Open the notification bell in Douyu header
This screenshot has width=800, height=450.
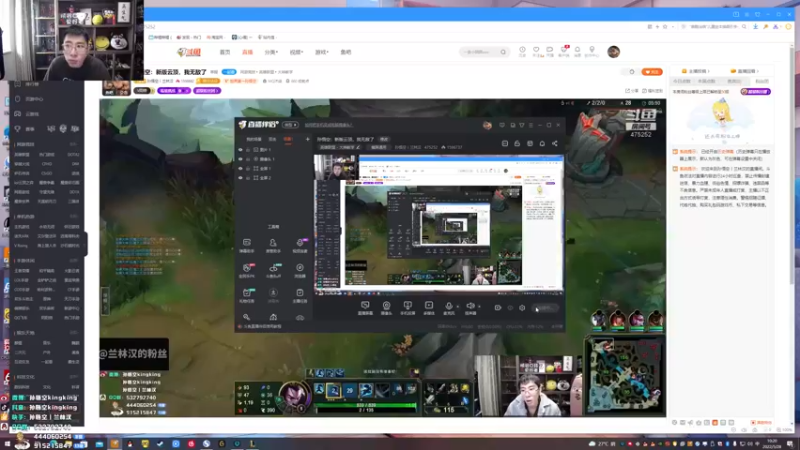coord(578,50)
